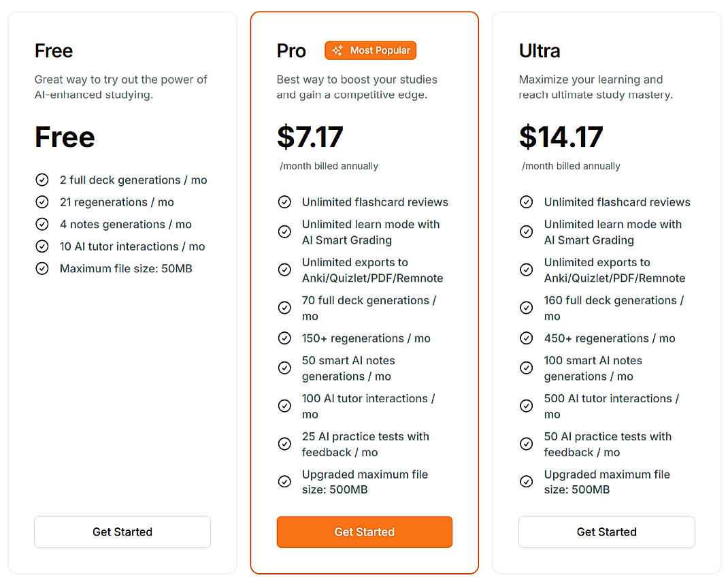Click the Pro plan heading
This screenshot has width=728, height=584.
coord(291,50)
